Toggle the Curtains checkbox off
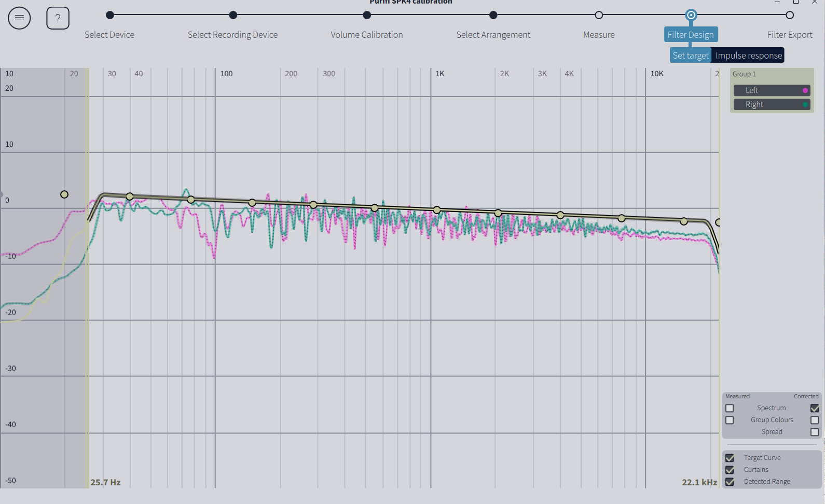 (730, 470)
